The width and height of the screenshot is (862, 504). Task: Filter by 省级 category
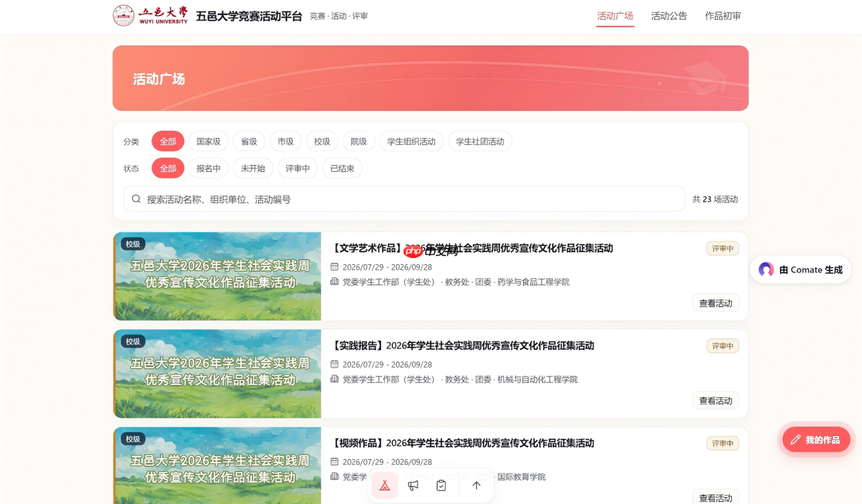[x=249, y=141]
